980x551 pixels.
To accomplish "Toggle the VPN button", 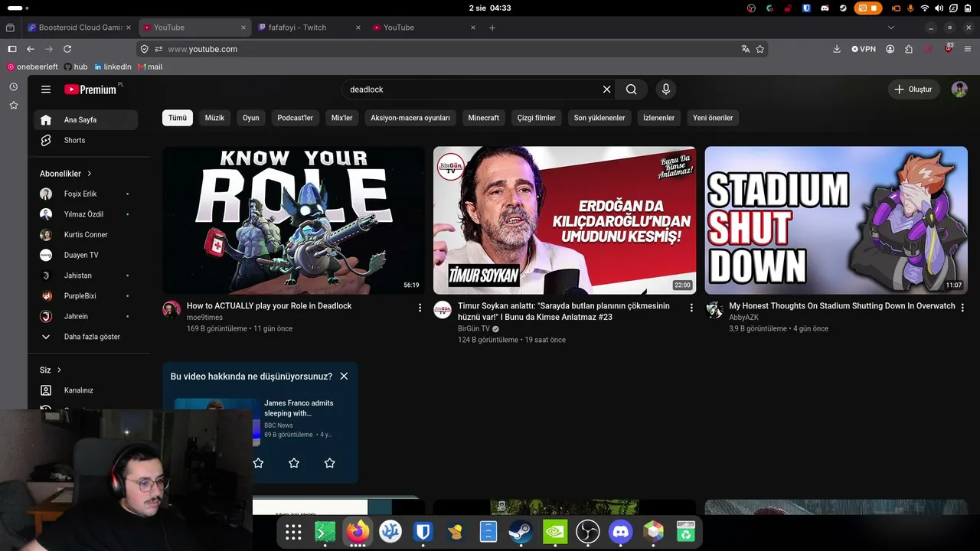I will [864, 49].
